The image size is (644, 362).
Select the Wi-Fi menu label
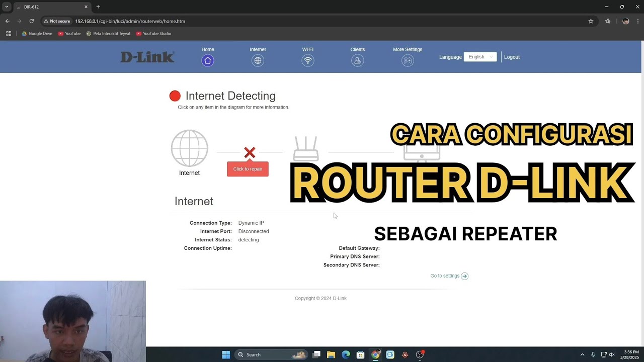coord(307,49)
